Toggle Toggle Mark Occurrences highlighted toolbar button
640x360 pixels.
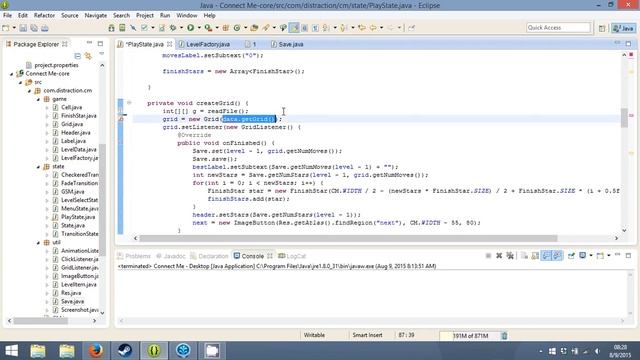click(x=293, y=28)
